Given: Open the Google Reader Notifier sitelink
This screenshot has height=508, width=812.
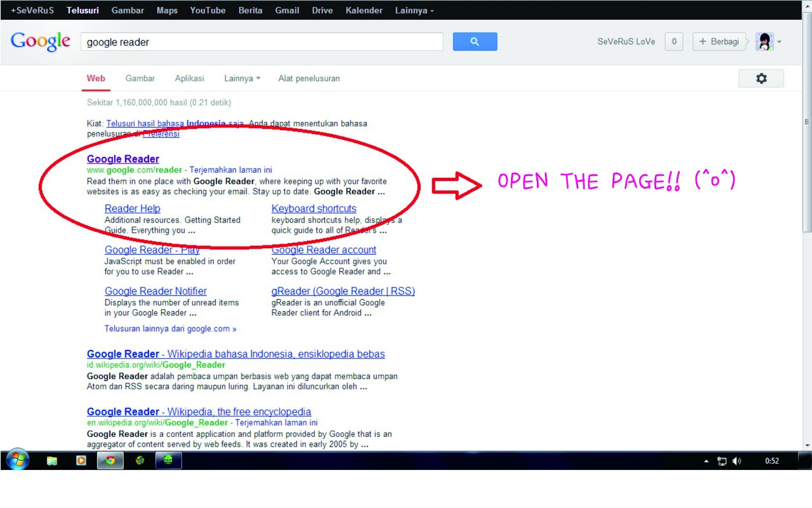Looking at the screenshot, I should (x=156, y=291).
